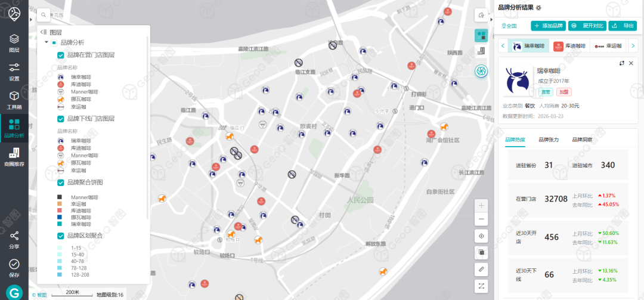Screen dimensions: 644x300
Task: Click the 128-208 range legend swatch
Action: (x=60, y=274)
